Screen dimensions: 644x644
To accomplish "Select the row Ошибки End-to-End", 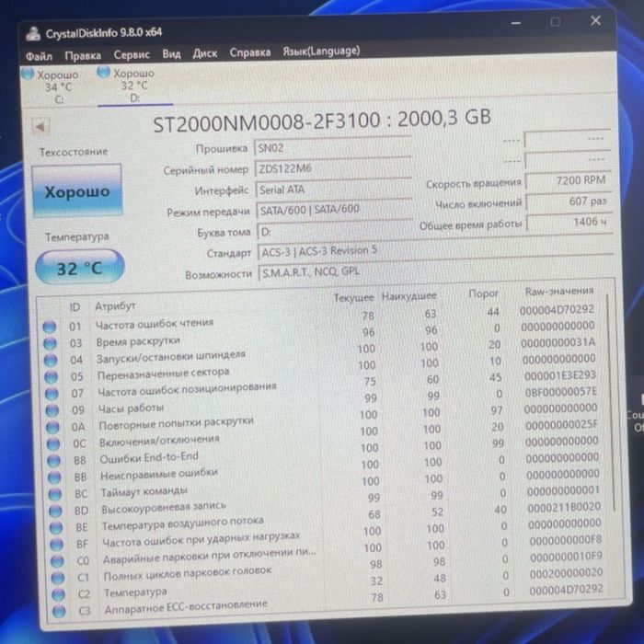I will point(325,453).
